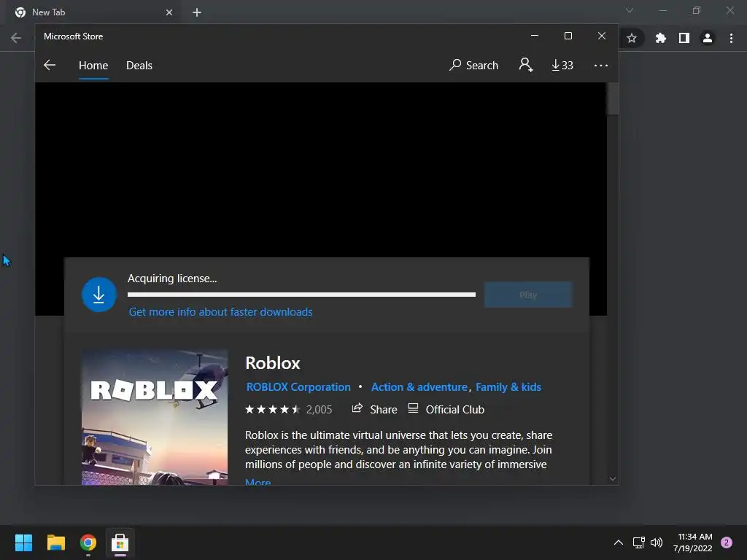Viewport: 747px width, 560px height.
Task: Click the dimmed Play button
Action: [528, 295]
